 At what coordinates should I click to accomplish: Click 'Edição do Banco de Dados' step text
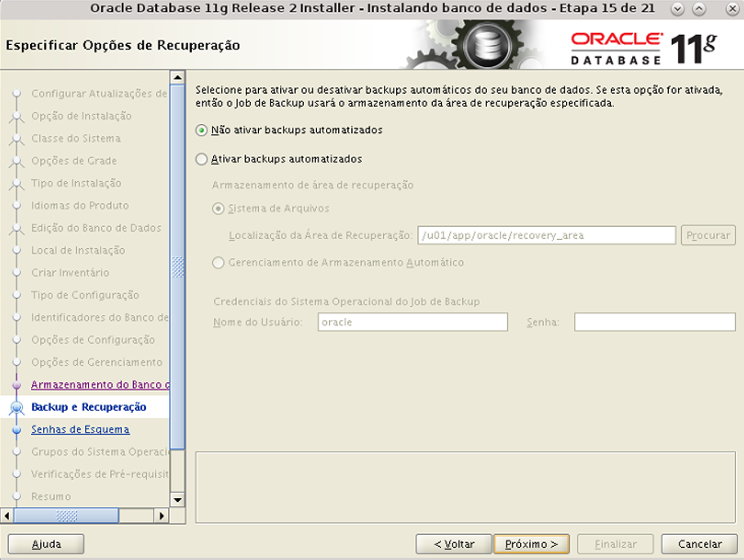click(x=96, y=228)
